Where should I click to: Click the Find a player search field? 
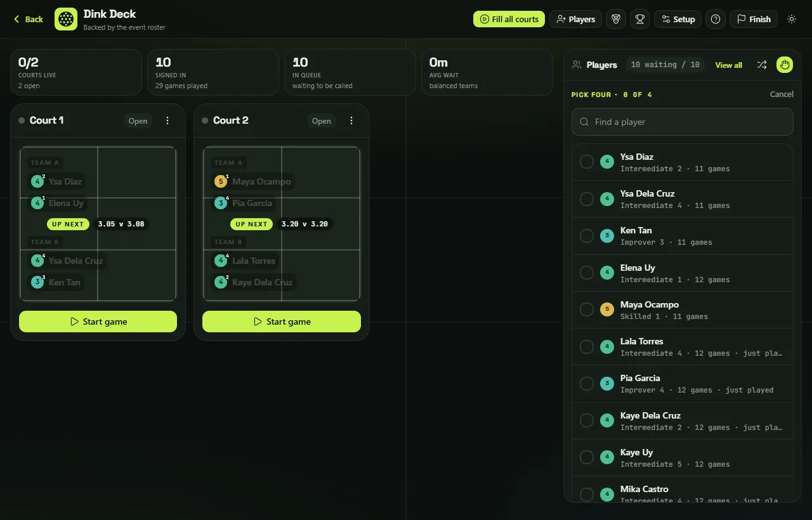683,122
